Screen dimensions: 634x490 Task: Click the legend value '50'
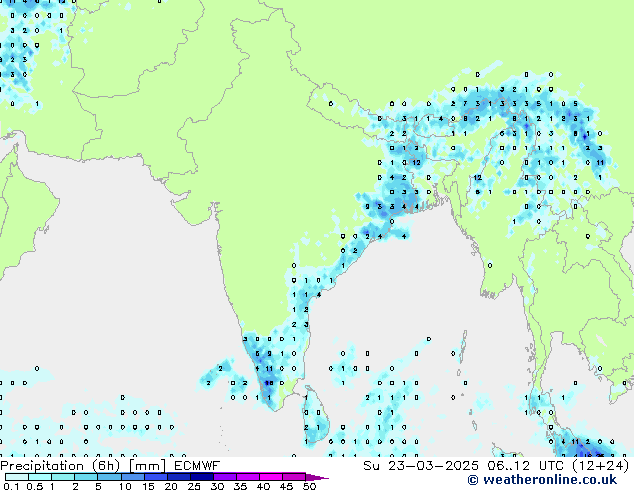pos(310,486)
